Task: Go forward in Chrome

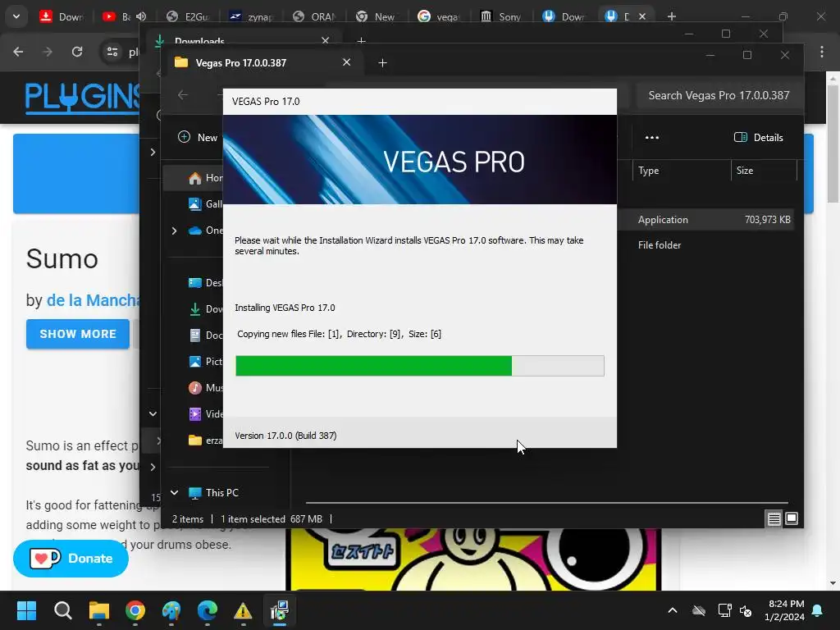Action: [48, 52]
